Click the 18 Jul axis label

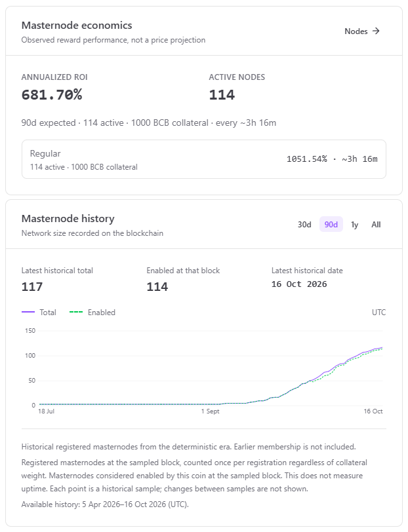(46, 411)
